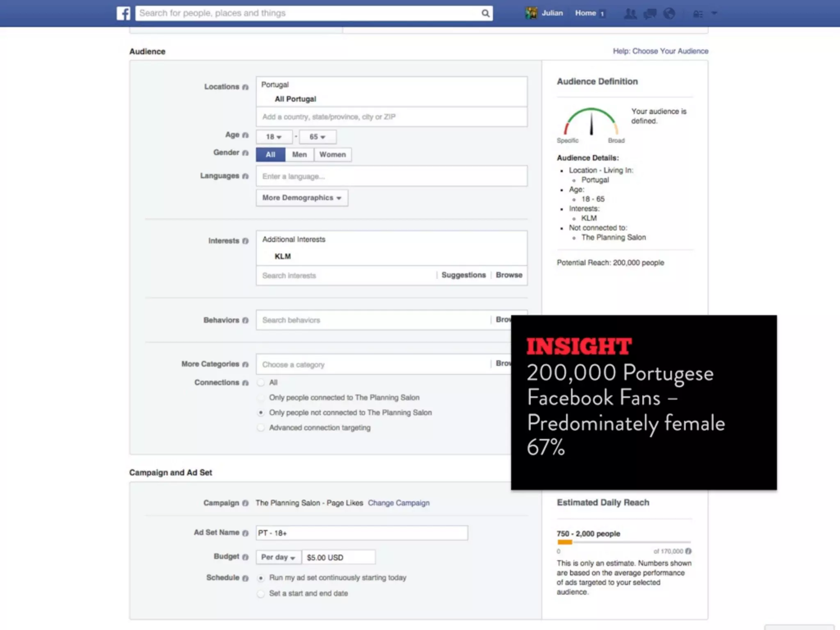This screenshot has height=630, width=840.
Task: Open the minimum age 18 dropdown
Action: pos(274,137)
